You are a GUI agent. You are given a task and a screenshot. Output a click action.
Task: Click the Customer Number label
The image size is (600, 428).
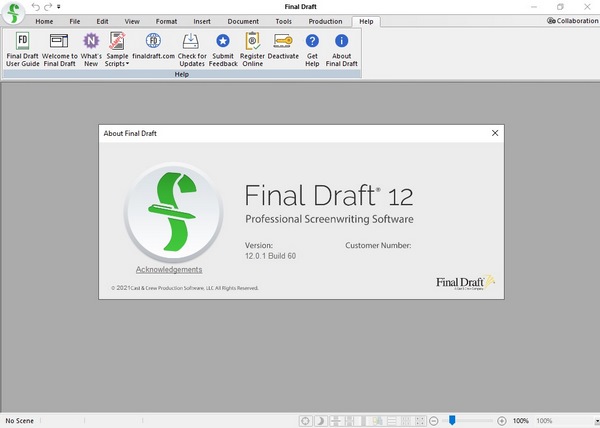coord(378,246)
